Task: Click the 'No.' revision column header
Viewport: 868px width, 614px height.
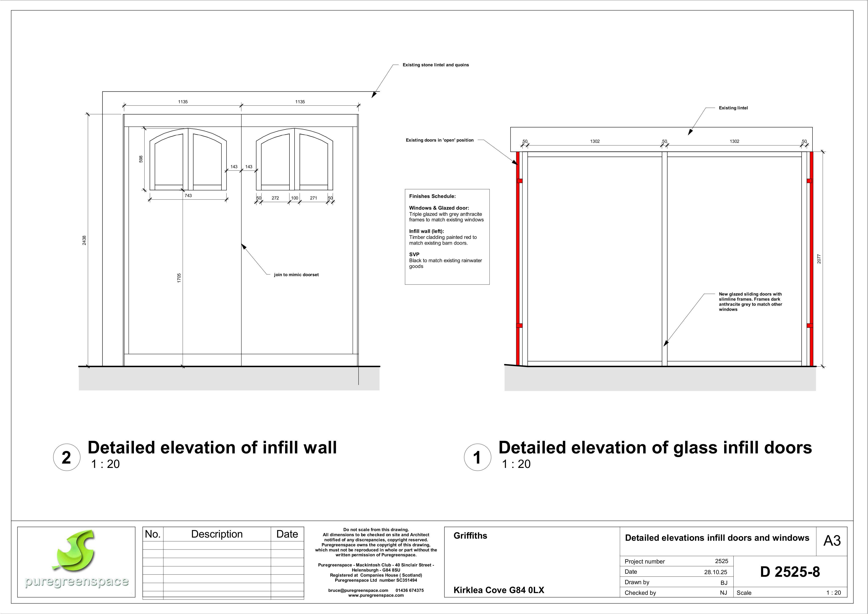Action: tap(153, 534)
